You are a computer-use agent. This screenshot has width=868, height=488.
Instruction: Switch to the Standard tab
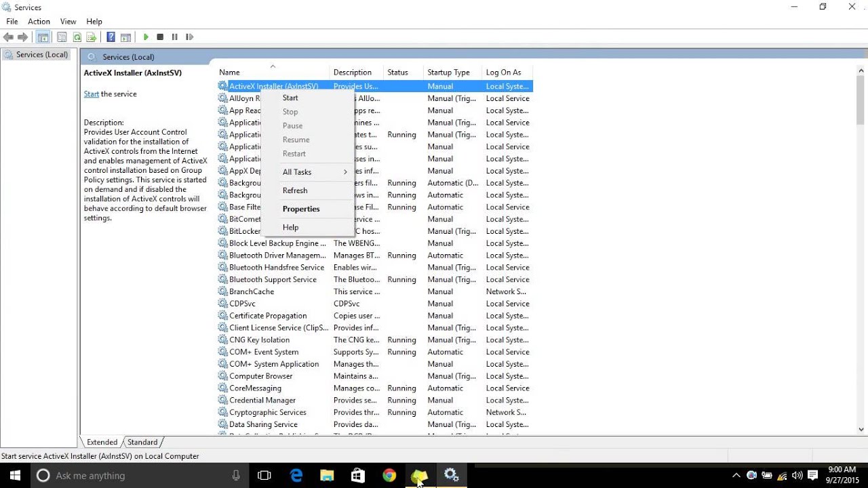pos(142,442)
